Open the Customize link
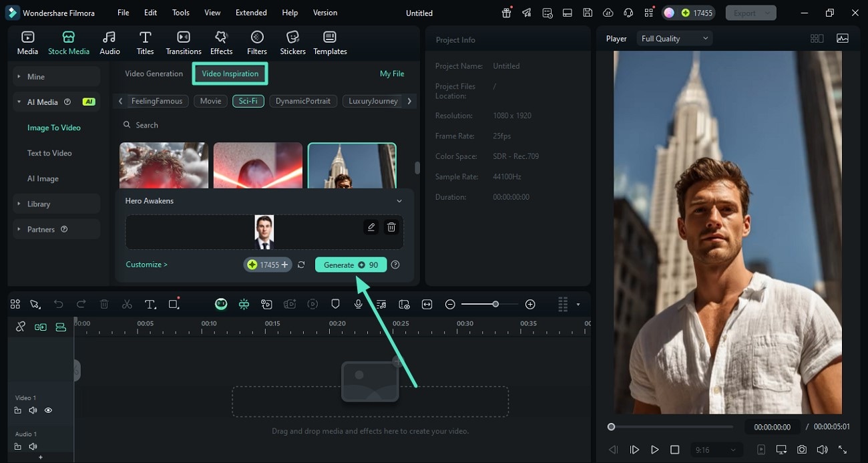The height and width of the screenshot is (463, 868). coord(146,265)
